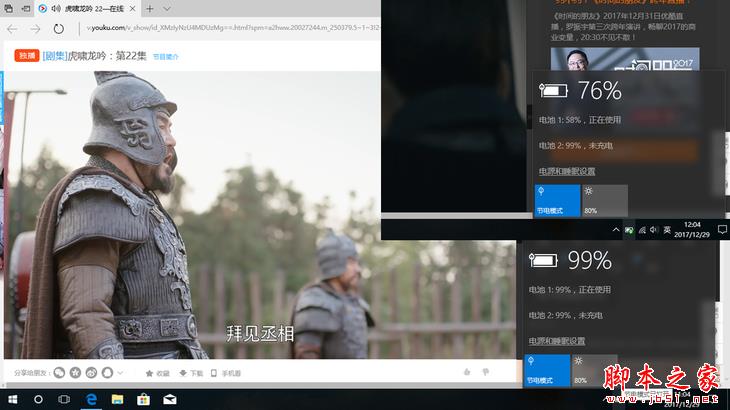Open volume tray icon
Viewport: 730px width, 410px height.
[x=654, y=230]
